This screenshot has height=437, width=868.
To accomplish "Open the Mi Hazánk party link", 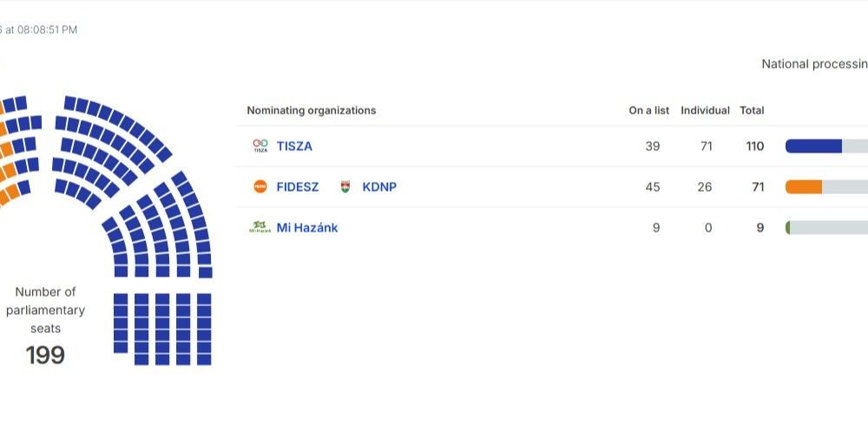I will [307, 228].
